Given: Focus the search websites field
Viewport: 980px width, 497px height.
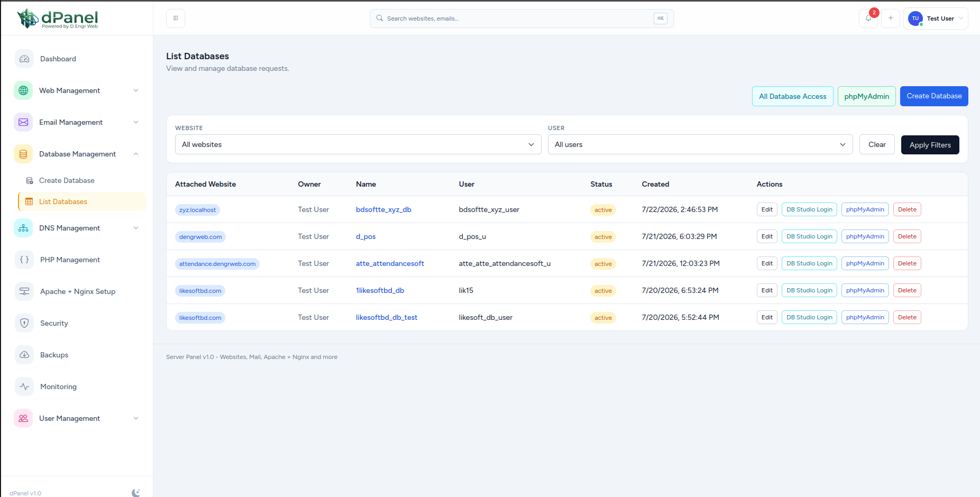Looking at the screenshot, I should [521, 18].
